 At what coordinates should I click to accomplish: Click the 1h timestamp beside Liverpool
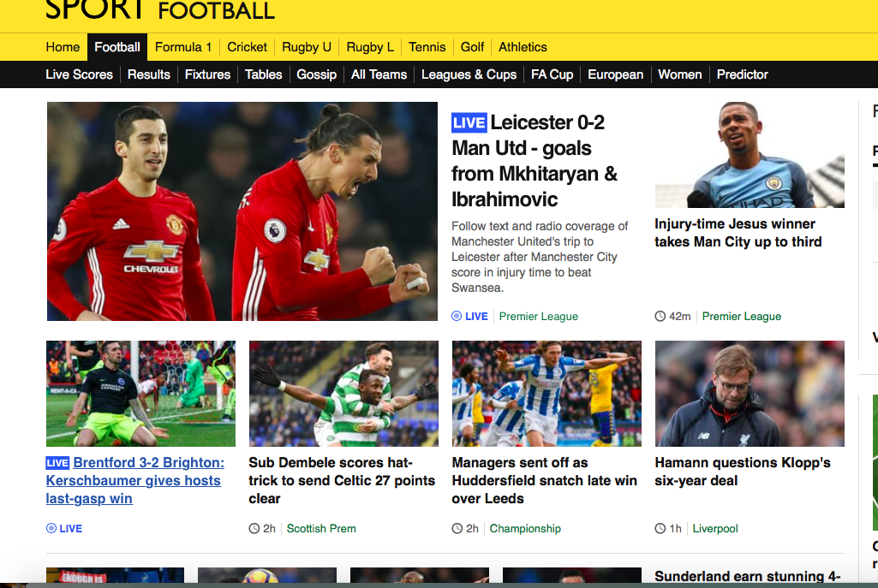click(675, 529)
